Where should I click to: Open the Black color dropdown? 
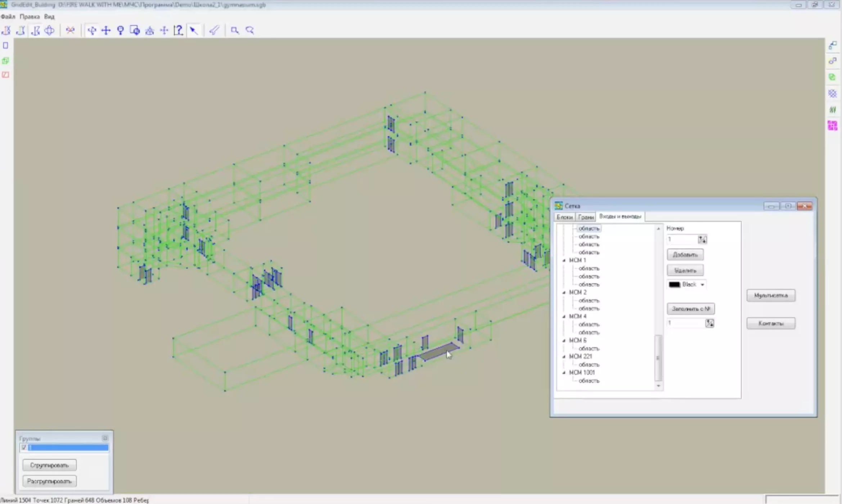point(702,285)
